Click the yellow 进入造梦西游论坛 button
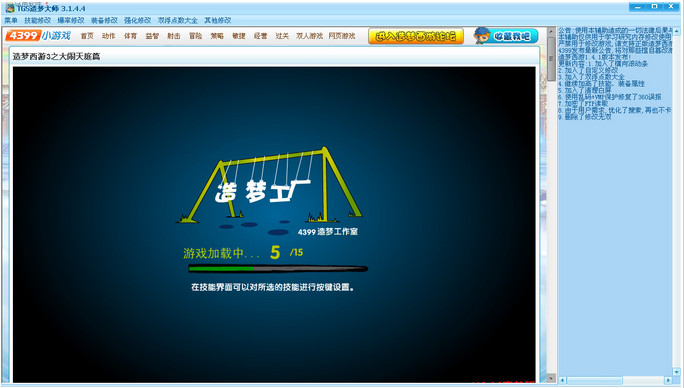The height and width of the screenshot is (388, 684). (416, 36)
